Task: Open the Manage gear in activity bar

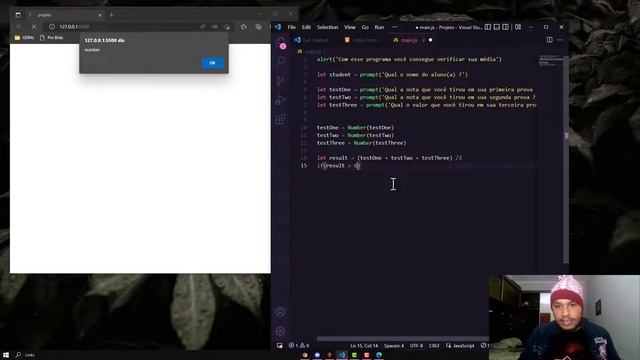Action: pos(280,331)
